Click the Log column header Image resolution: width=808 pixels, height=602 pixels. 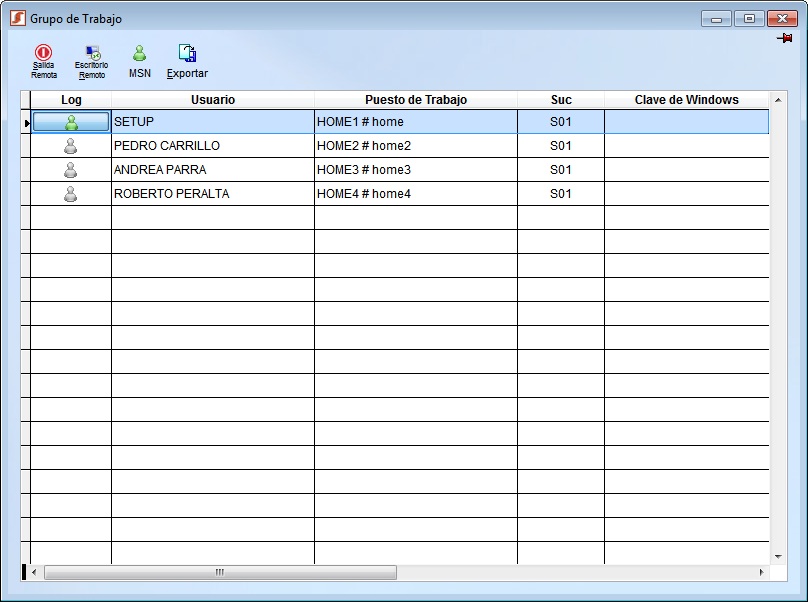pyautogui.click(x=71, y=100)
